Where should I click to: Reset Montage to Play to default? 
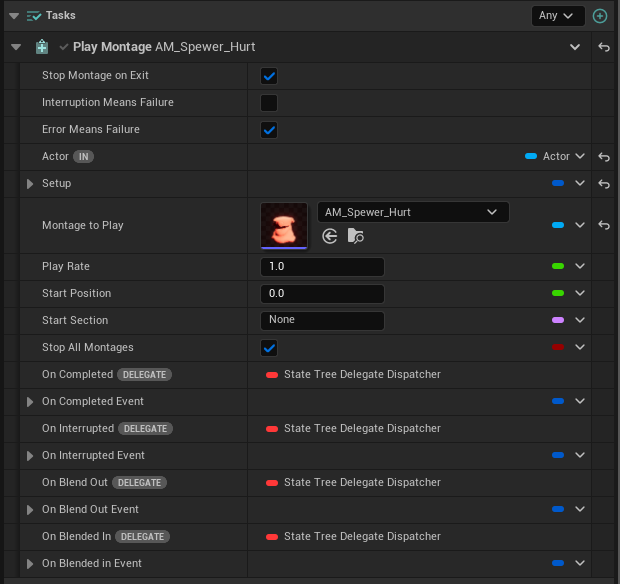pos(604,225)
